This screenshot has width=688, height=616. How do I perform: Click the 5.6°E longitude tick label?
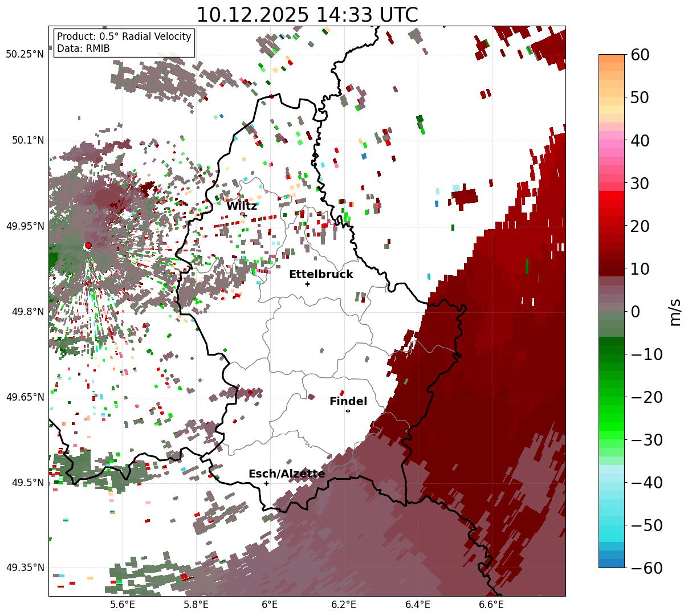coord(122,605)
